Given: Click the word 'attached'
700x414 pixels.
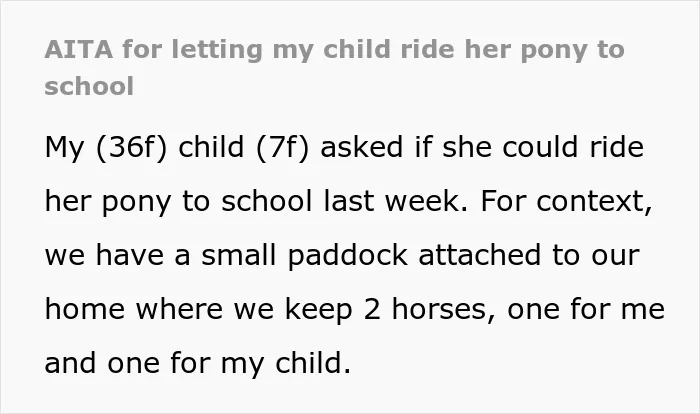Looking at the screenshot, I should 479,255.
